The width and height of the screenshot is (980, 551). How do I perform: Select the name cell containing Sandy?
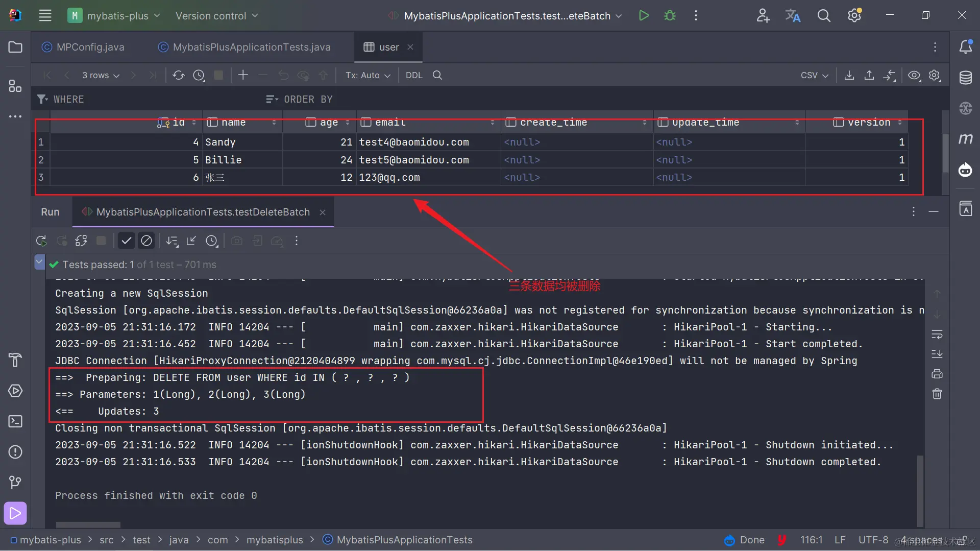tap(242, 142)
